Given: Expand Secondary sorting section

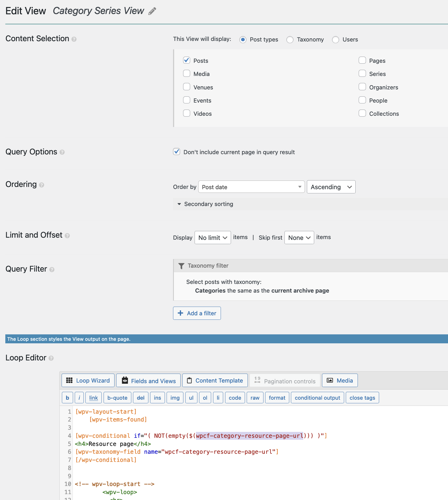Looking at the screenshot, I should click(206, 204).
